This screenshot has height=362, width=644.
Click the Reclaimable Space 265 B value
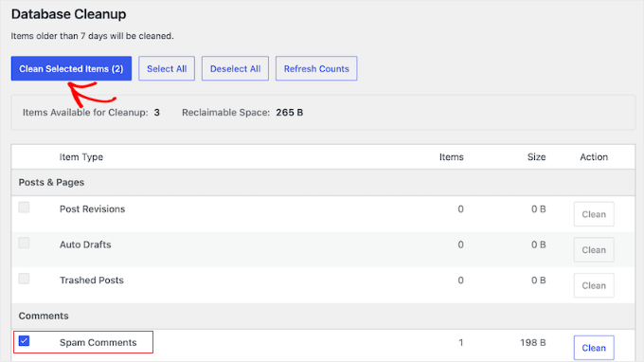(290, 113)
